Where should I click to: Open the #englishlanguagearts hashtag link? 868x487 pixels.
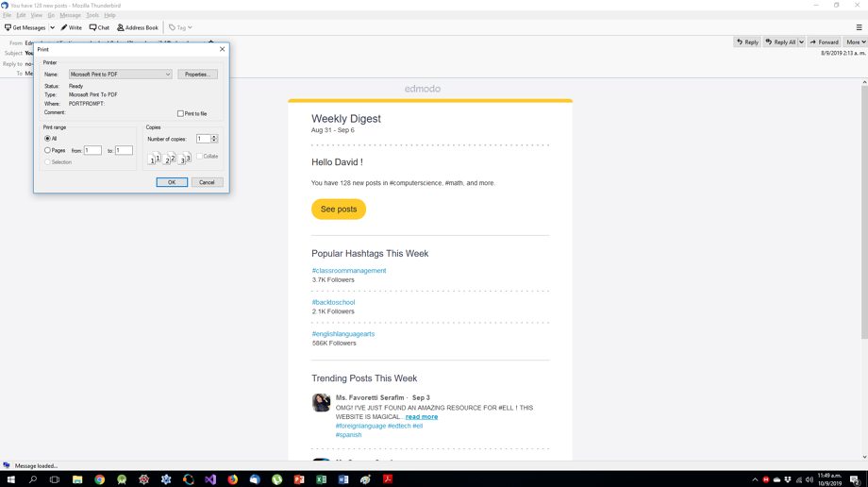(343, 333)
